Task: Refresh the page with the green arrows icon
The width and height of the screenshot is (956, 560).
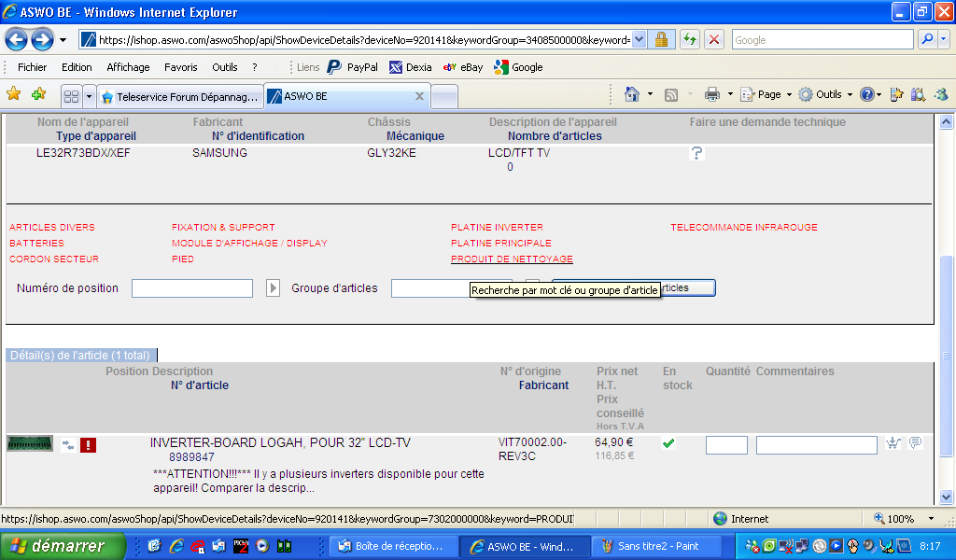Action: coord(690,40)
